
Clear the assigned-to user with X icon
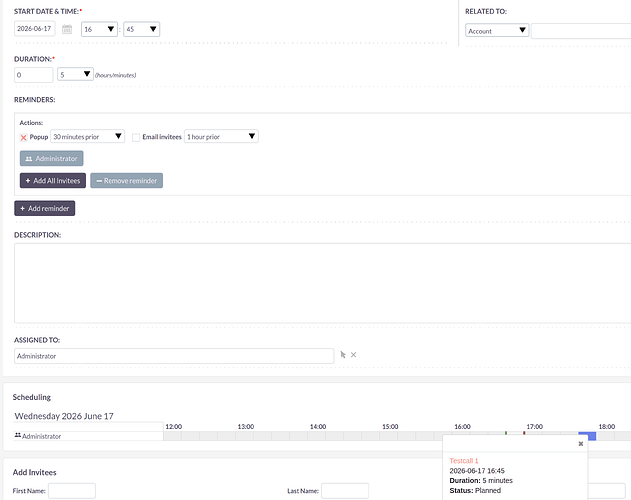pyautogui.click(x=353, y=355)
